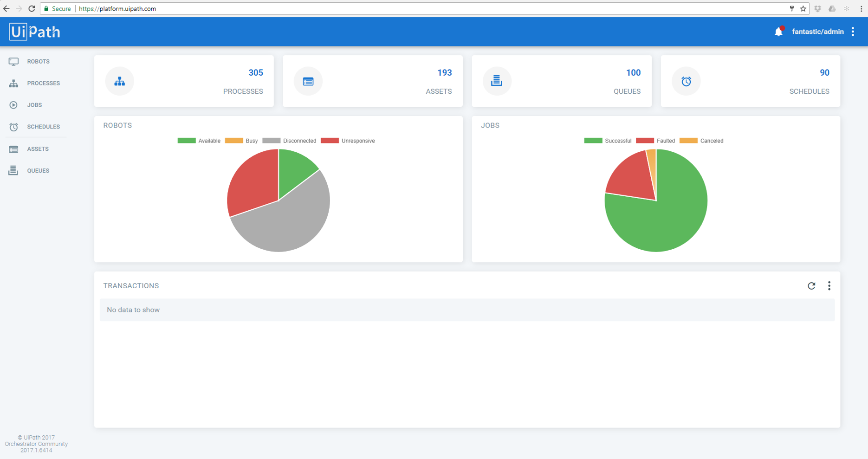868x459 pixels.
Task: Select the sidebar Schedules clock icon
Action: point(13,127)
